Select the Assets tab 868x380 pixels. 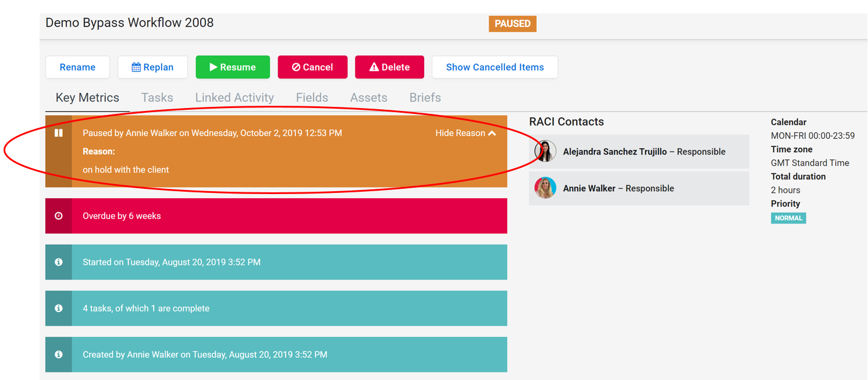pos(369,98)
